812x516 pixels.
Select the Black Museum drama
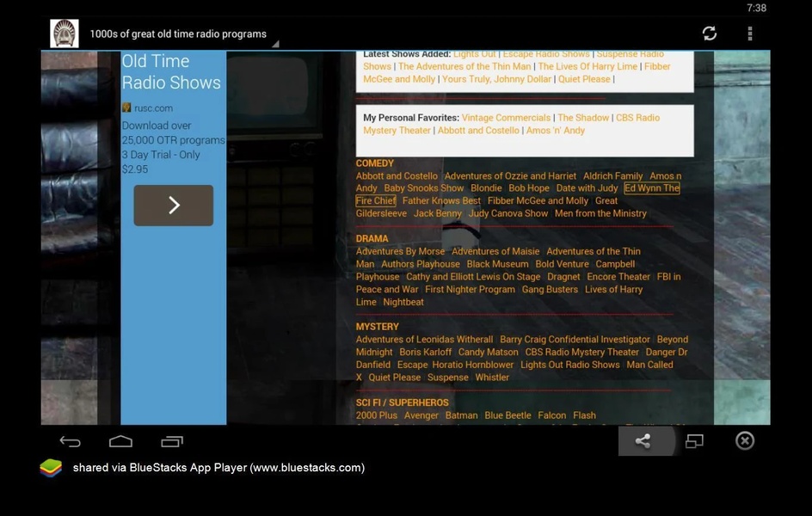pos(498,264)
